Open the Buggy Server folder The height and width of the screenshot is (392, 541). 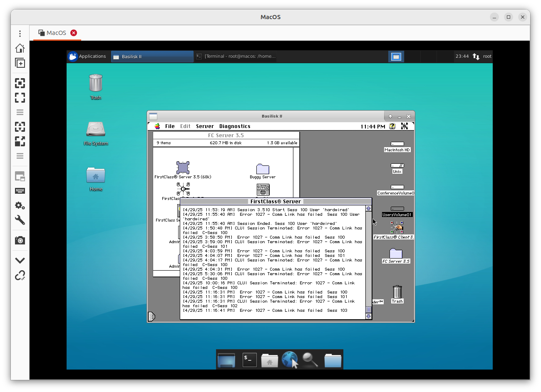(x=263, y=169)
